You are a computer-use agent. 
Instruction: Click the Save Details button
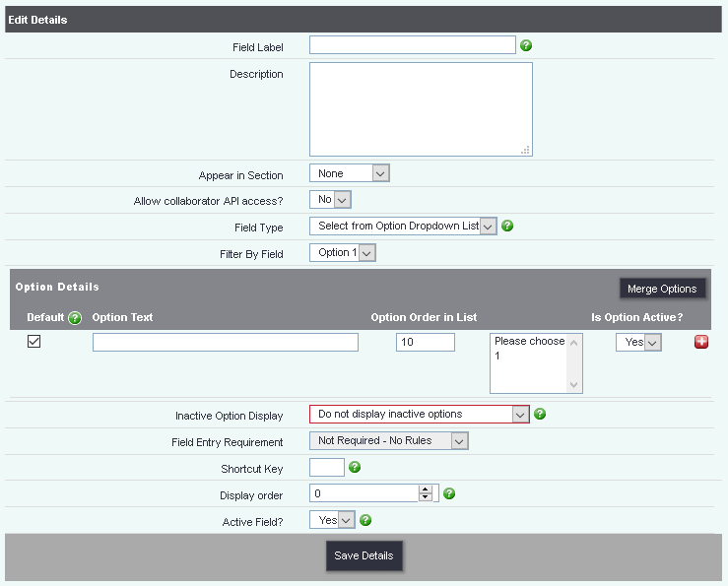[x=364, y=555]
